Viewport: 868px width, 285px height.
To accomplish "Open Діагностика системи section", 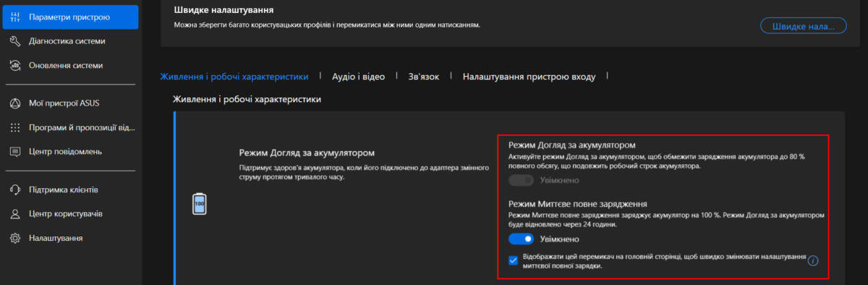I will coord(69,41).
